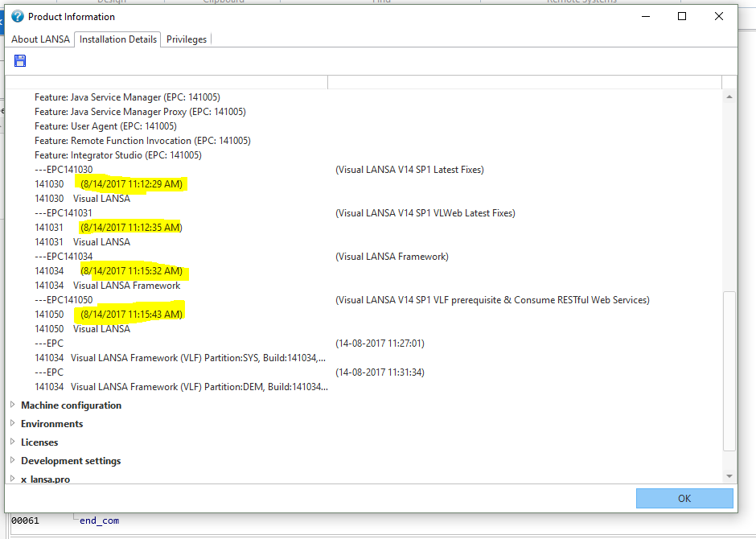The height and width of the screenshot is (539, 756).
Task: Click the (14-08-2017 11:31:34) value
Action: [x=380, y=372]
